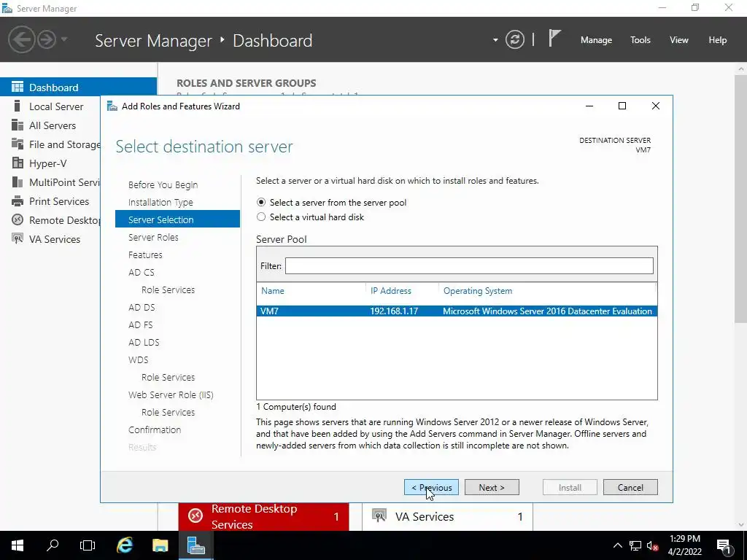Select the VM7 server row

point(457,311)
